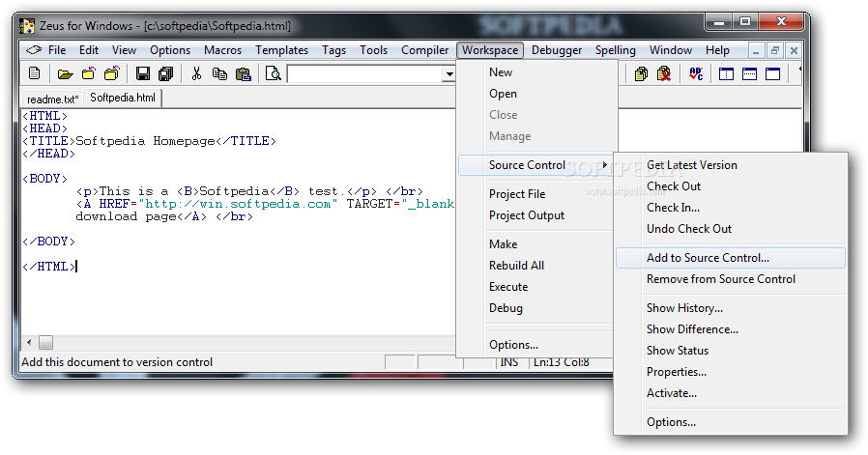868x455 pixels.
Task: Open the Tags menu
Action: (x=333, y=50)
